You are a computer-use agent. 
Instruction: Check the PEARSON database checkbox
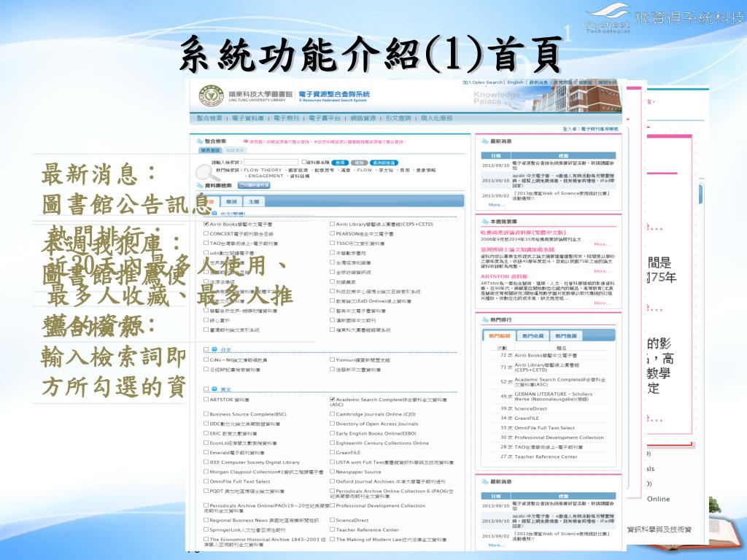point(332,233)
